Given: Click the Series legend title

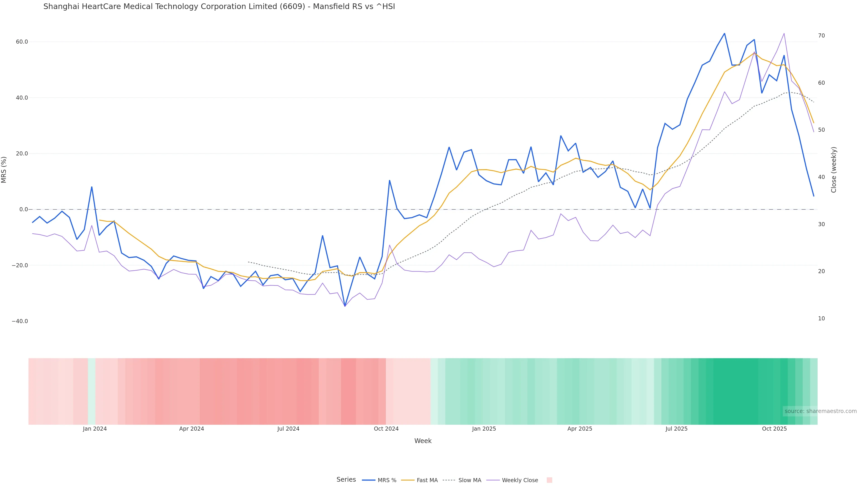Looking at the screenshot, I should (346, 480).
